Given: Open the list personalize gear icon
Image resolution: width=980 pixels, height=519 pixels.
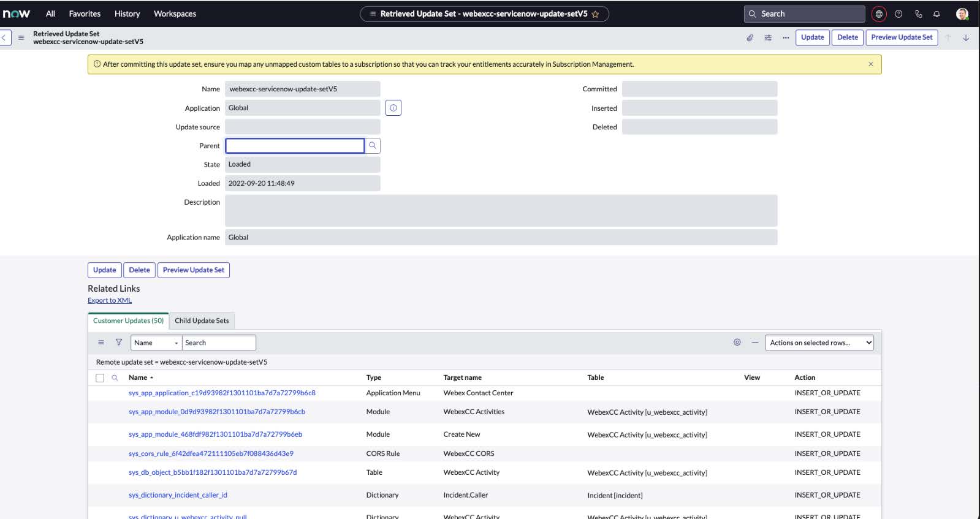Looking at the screenshot, I should click(737, 343).
